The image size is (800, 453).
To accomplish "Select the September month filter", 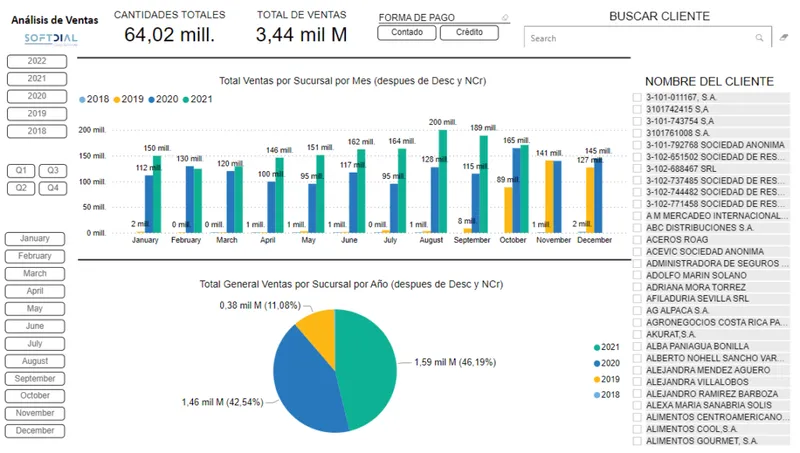I will pyautogui.click(x=35, y=379).
